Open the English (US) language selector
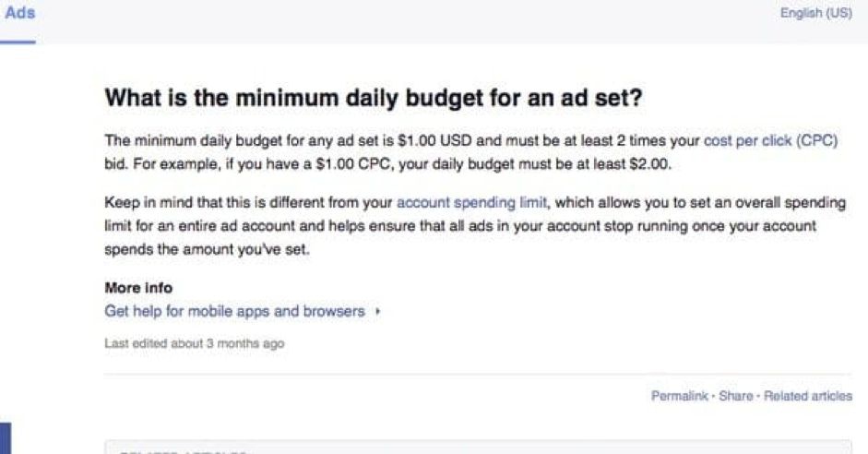Viewport: 868px width, 454px height. coord(815,14)
